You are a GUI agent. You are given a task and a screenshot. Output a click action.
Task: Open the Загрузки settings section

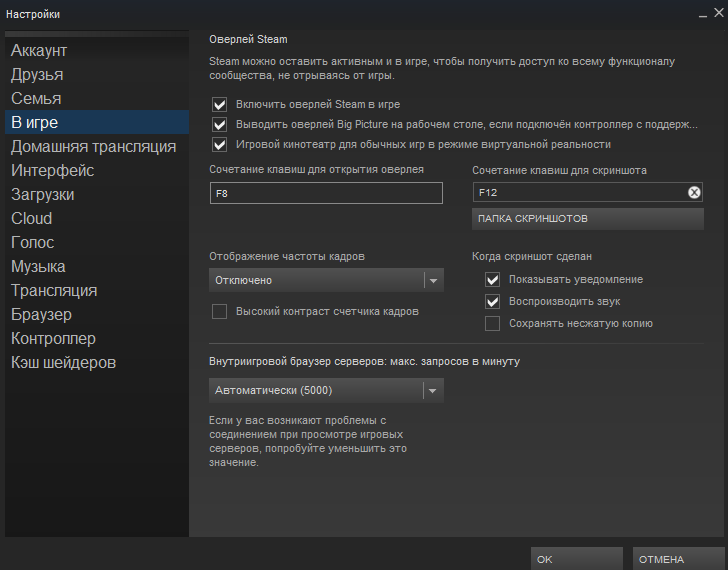tap(97, 194)
